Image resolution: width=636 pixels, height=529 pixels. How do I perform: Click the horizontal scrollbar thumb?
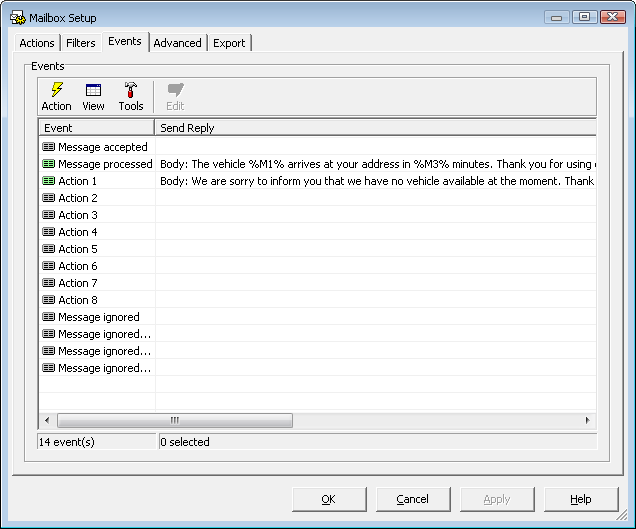174,420
